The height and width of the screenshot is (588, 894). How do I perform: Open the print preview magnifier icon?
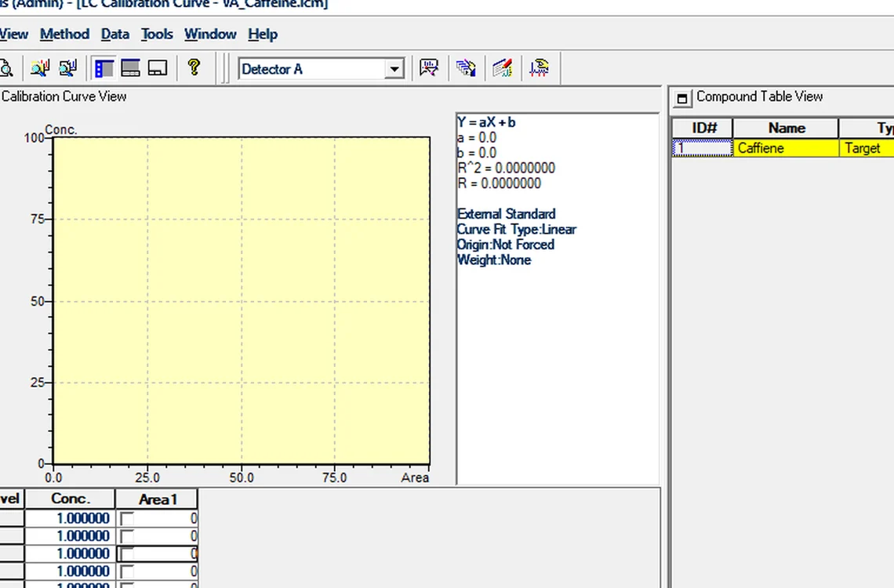[5, 68]
